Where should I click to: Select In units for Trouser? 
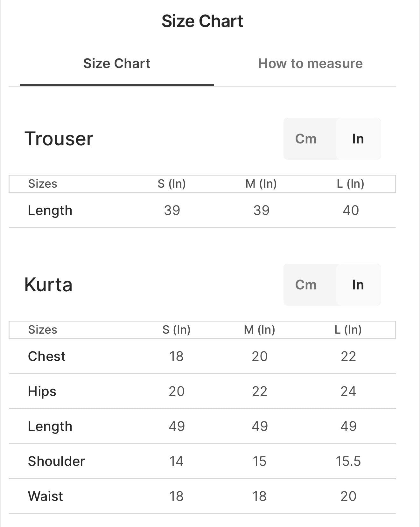point(358,139)
